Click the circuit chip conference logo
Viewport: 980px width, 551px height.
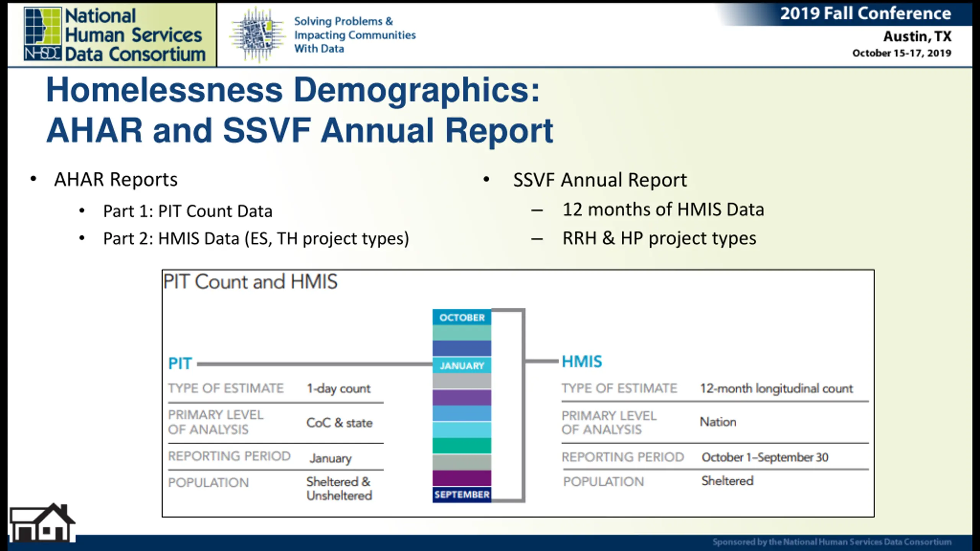[x=258, y=34]
